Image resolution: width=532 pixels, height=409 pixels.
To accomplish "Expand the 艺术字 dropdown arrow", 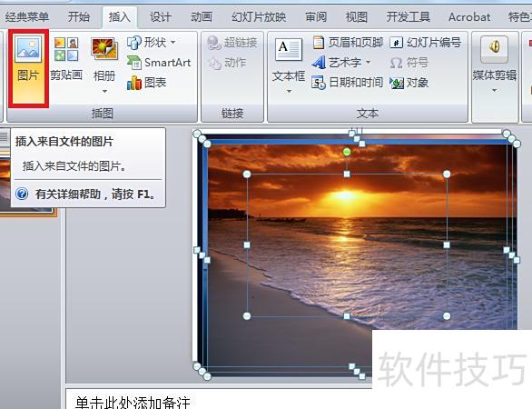I will coord(369,63).
